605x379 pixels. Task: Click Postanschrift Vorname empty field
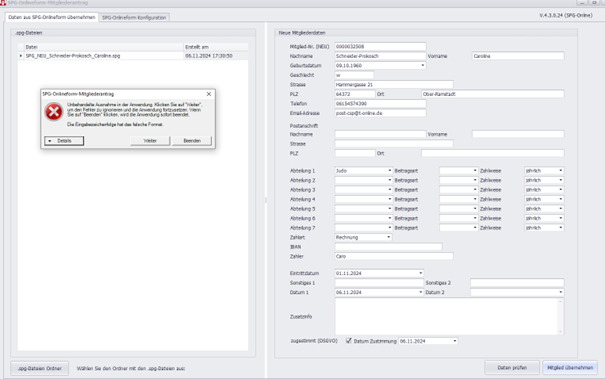point(518,134)
